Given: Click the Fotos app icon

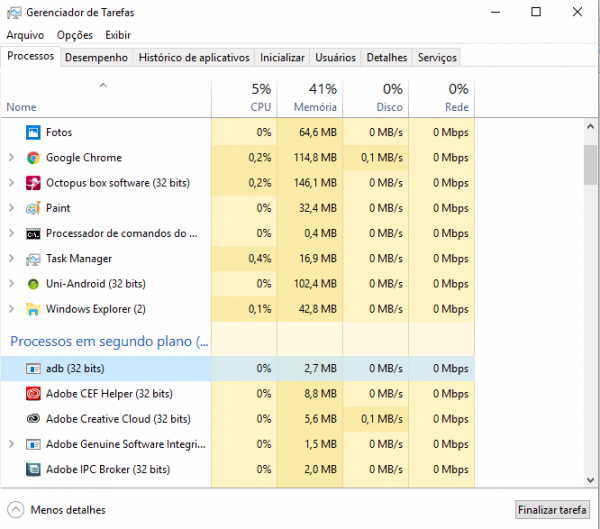Looking at the screenshot, I should (x=33, y=132).
